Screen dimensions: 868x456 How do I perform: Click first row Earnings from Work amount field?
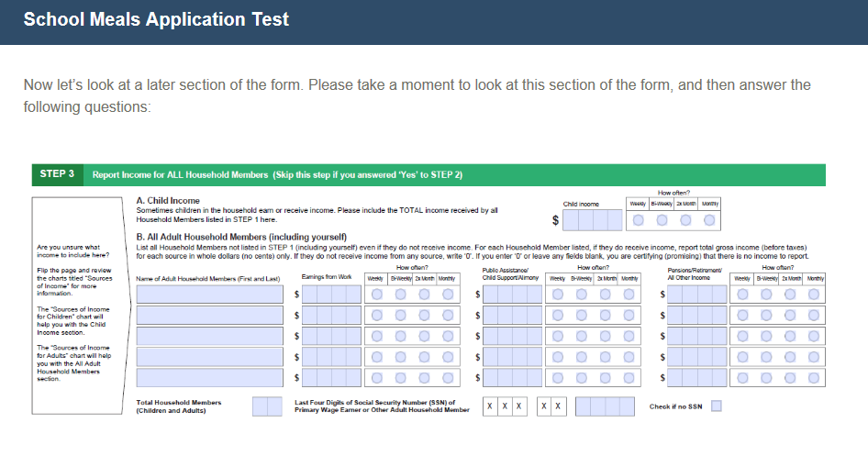(x=331, y=295)
